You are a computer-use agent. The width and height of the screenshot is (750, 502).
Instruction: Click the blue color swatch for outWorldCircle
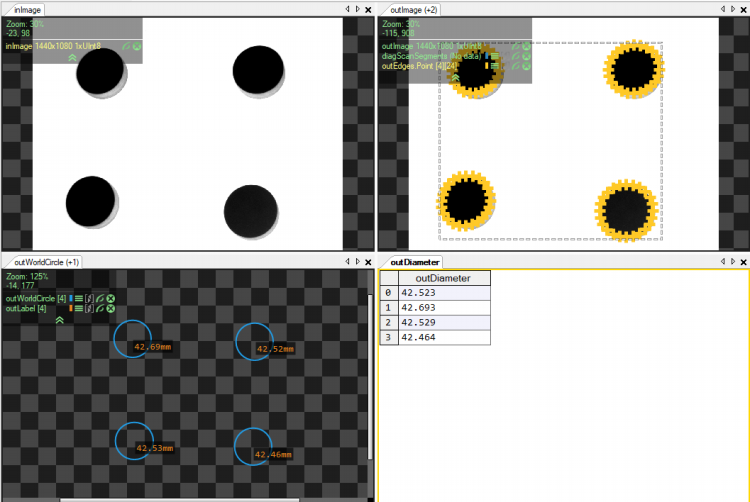(x=71, y=298)
